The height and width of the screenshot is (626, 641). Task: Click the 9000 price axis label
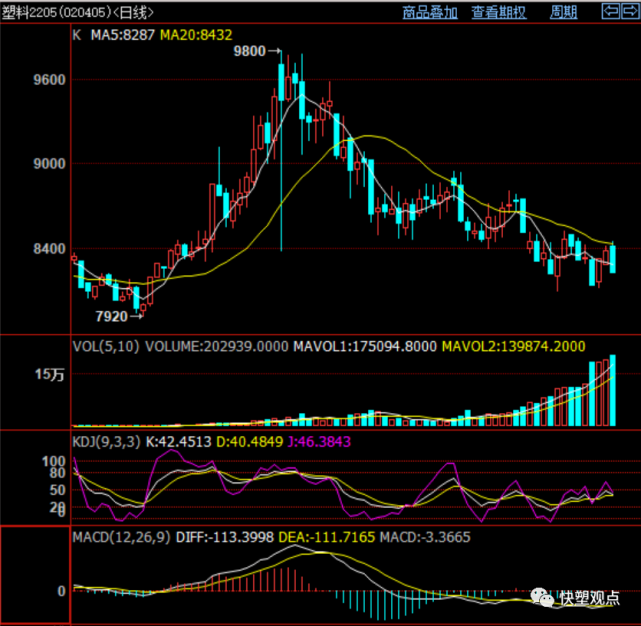tap(49, 164)
